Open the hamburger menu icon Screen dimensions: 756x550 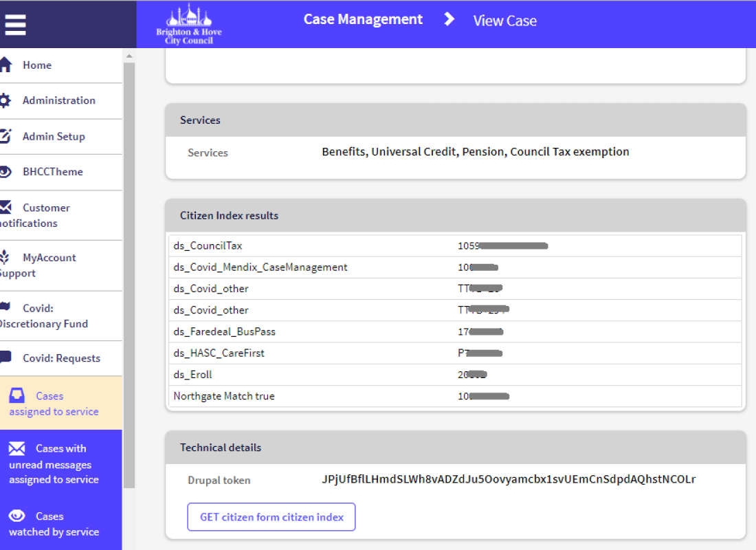tap(15, 25)
